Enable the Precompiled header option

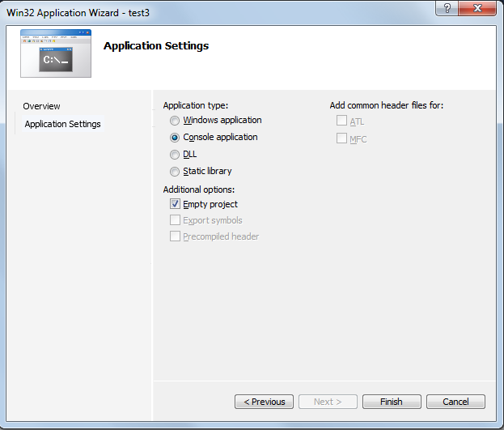(x=175, y=236)
